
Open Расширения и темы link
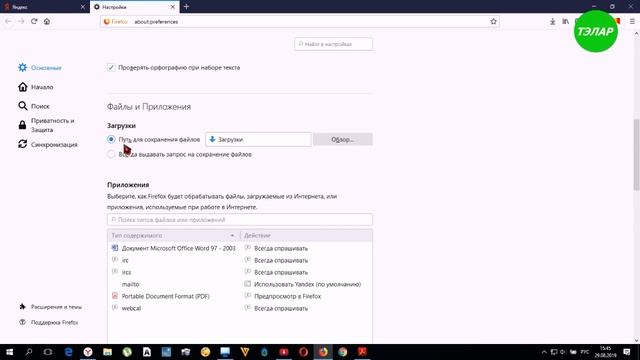tap(50, 307)
